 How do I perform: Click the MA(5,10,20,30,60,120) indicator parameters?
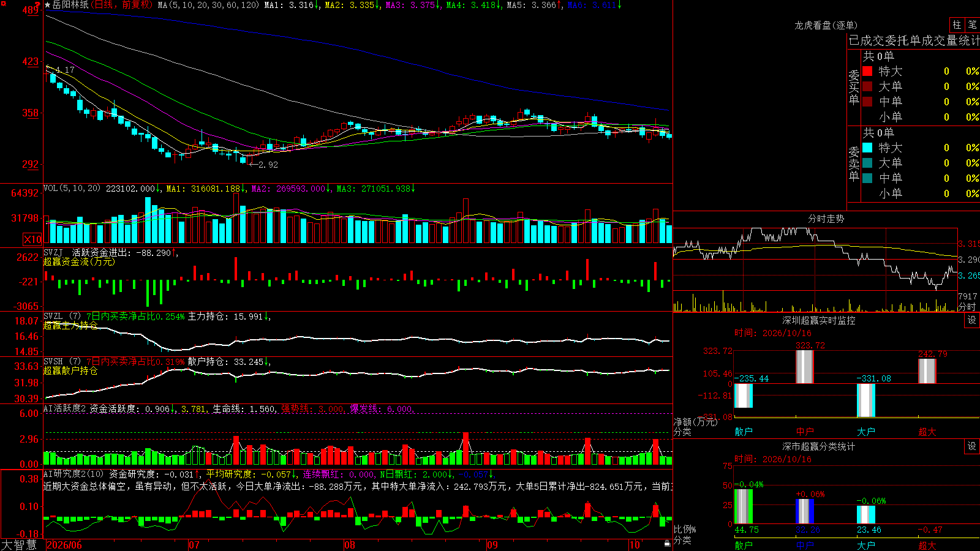[x=209, y=5]
